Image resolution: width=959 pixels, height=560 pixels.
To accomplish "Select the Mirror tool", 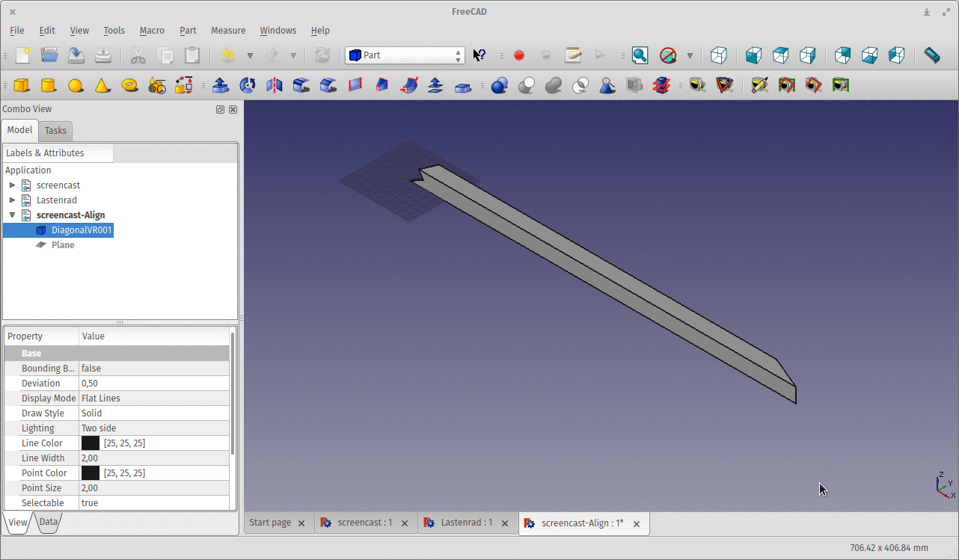I will [x=275, y=85].
